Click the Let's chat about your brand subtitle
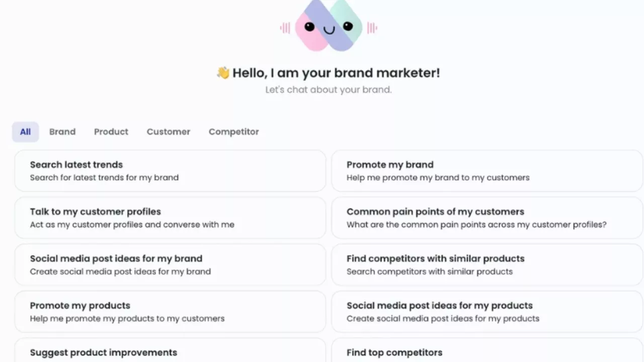The image size is (644, 362). click(329, 90)
